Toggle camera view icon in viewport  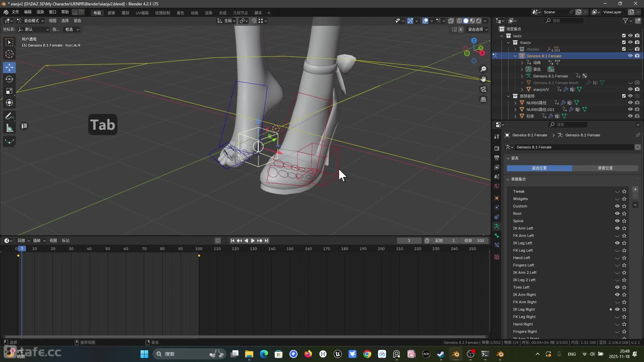pyautogui.click(x=483, y=89)
